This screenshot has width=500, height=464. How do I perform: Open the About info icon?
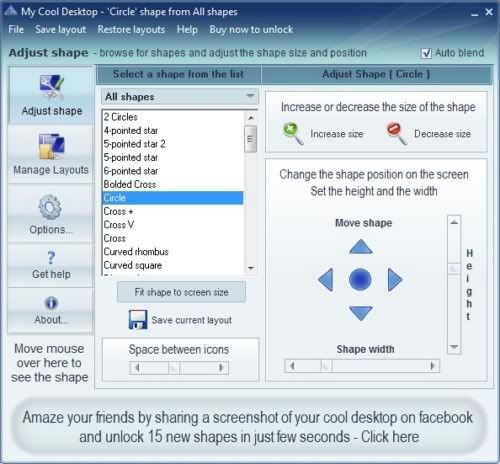click(51, 303)
